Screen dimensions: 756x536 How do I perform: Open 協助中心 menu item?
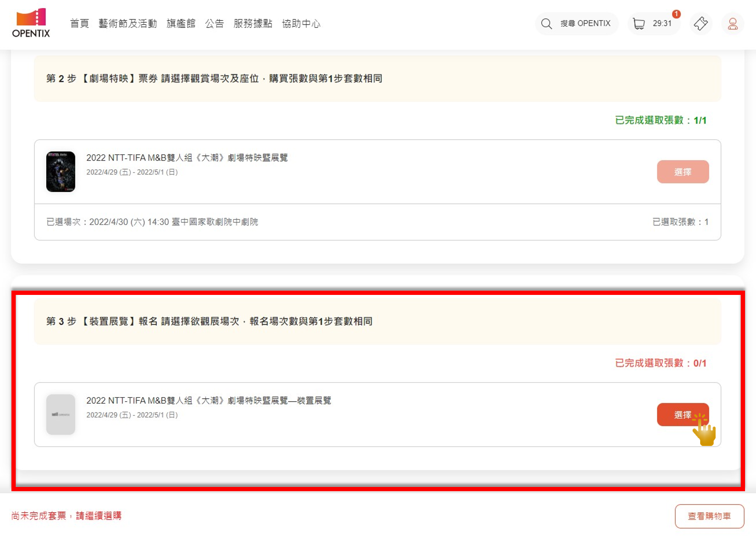coord(301,23)
